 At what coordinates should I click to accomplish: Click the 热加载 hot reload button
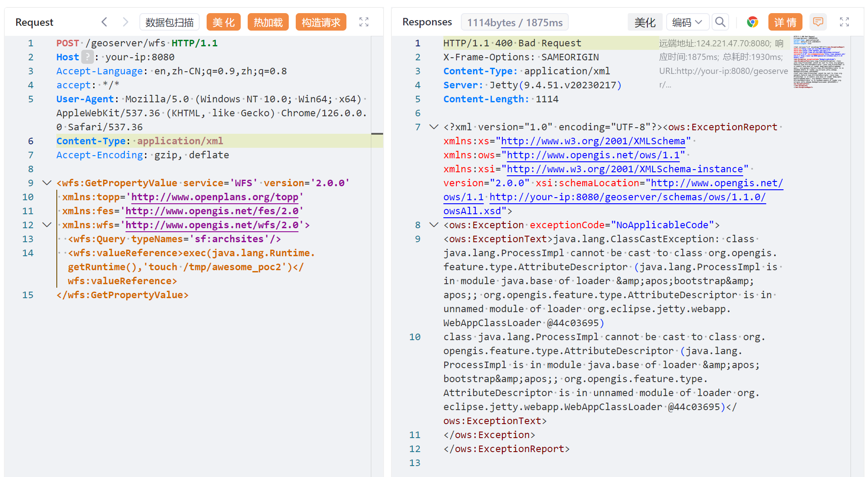coord(268,22)
